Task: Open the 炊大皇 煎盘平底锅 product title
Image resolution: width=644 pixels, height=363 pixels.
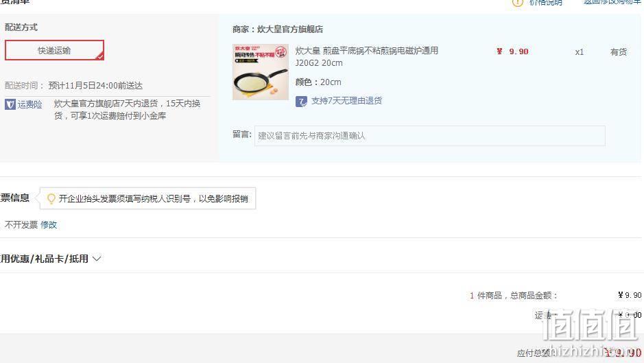Action: click(x=366, y=56)
